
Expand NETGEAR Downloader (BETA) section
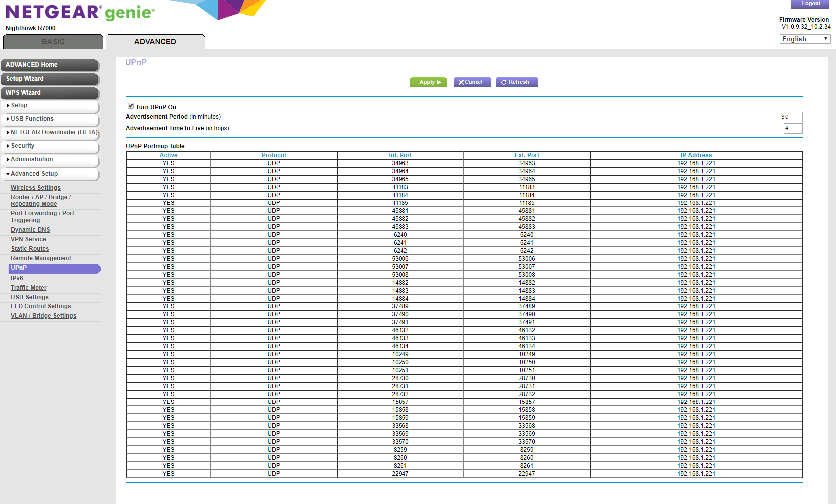pyautogui.click(x=50, y=132)
